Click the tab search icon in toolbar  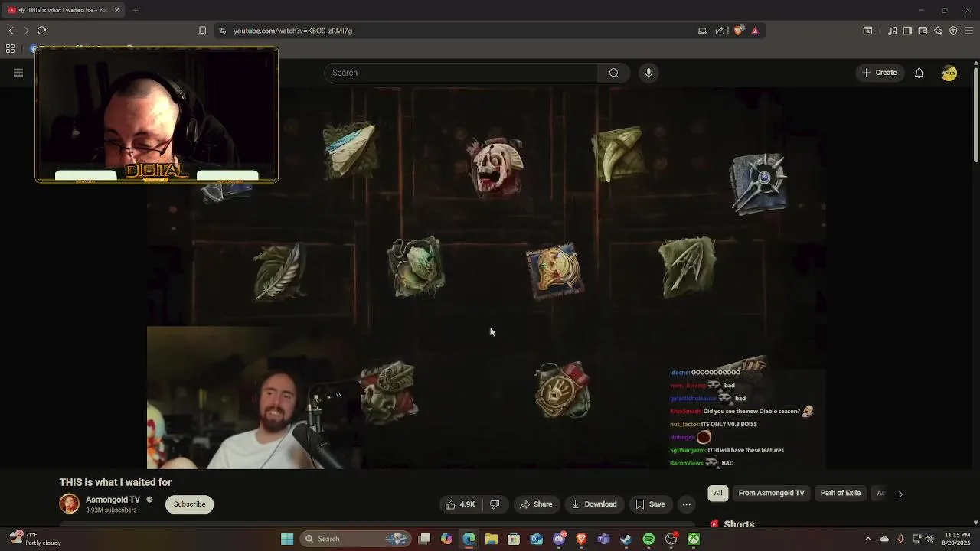tap(867, 31)
